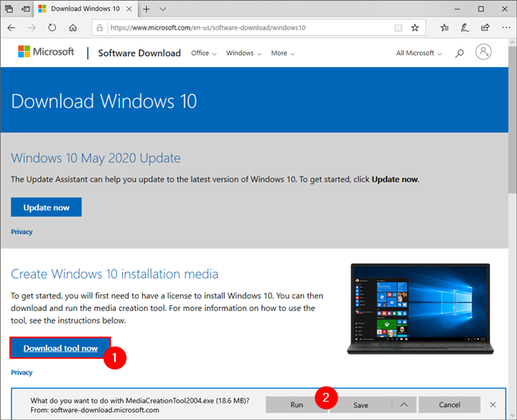Go to the browser Home page

point(73,28)
